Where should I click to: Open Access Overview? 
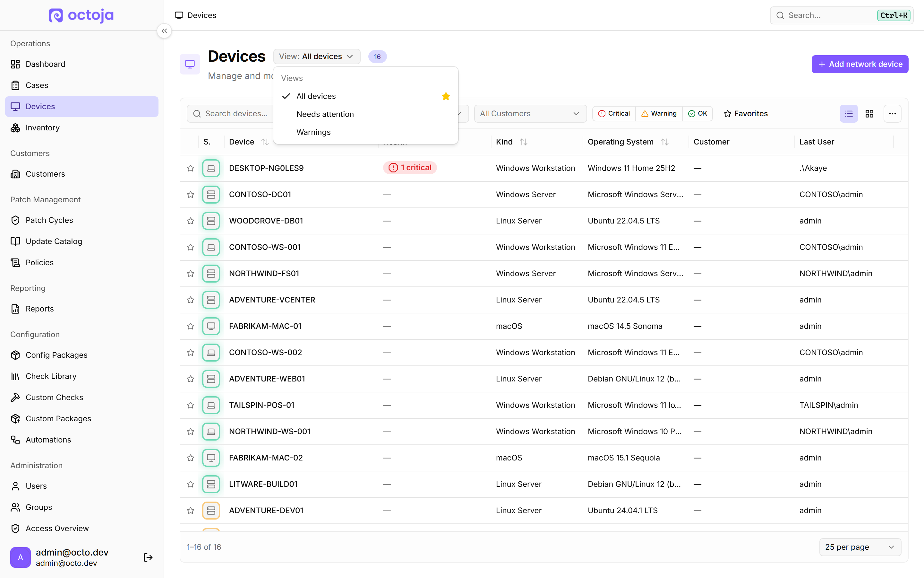tap(82, 529)
